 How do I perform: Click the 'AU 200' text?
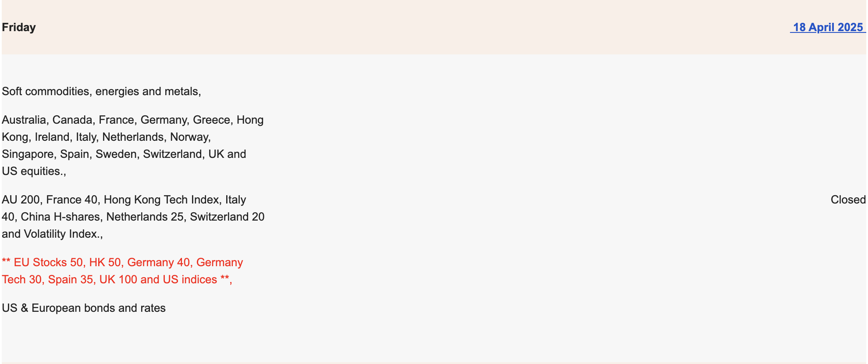(x=21, y=200)
